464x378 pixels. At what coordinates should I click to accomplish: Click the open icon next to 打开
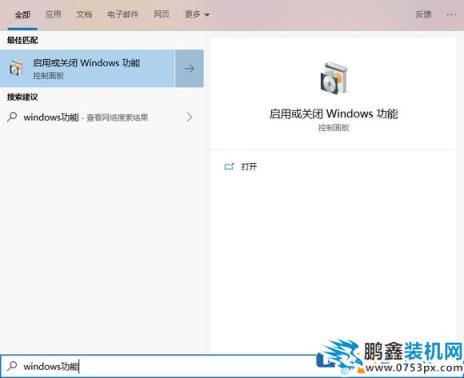pos(229,166)
